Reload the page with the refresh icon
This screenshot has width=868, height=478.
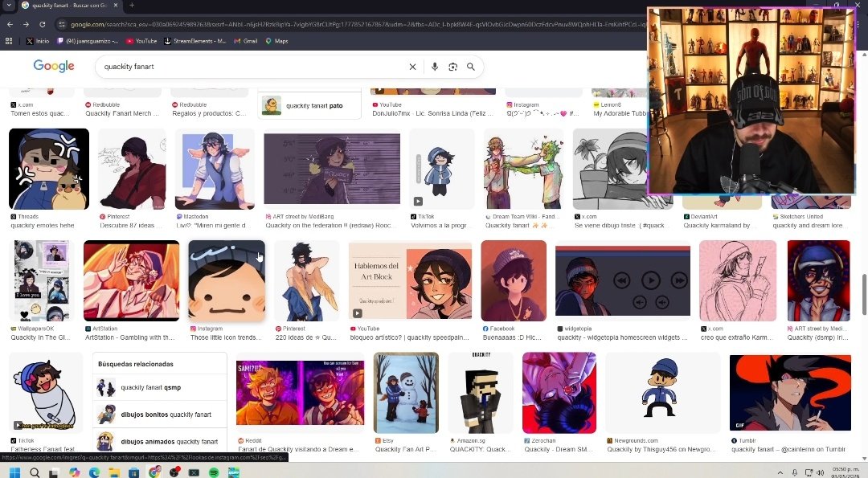click(x=42, y=24)
